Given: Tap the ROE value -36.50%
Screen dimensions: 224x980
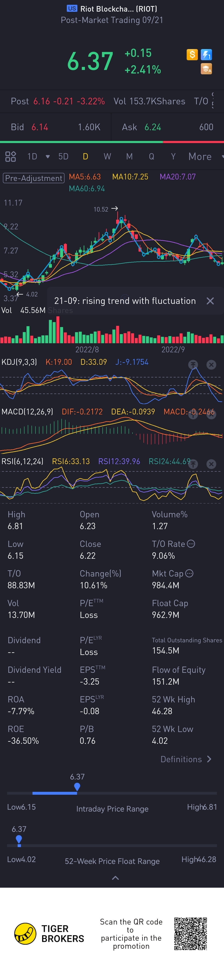Looking at the screenshot, I should point(23,741).
